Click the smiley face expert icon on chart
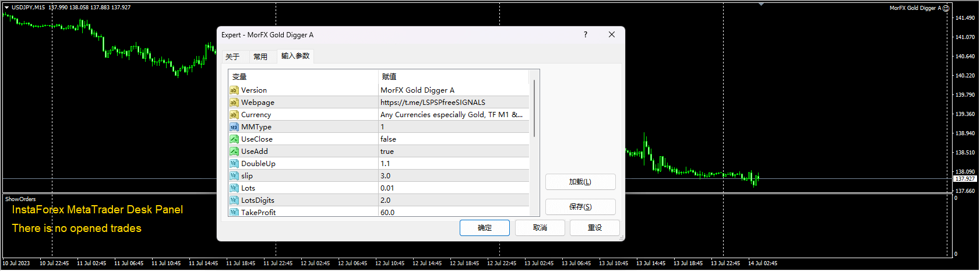 point(946,8)
